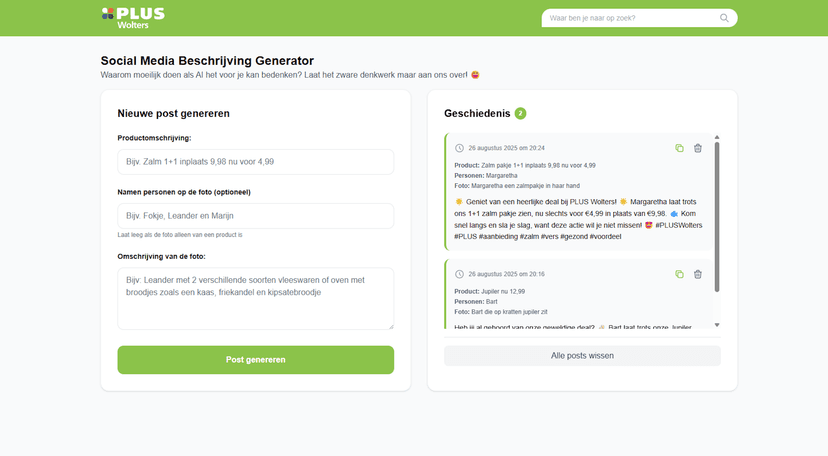Click the history scrollbar up arrow

point(717,137)
